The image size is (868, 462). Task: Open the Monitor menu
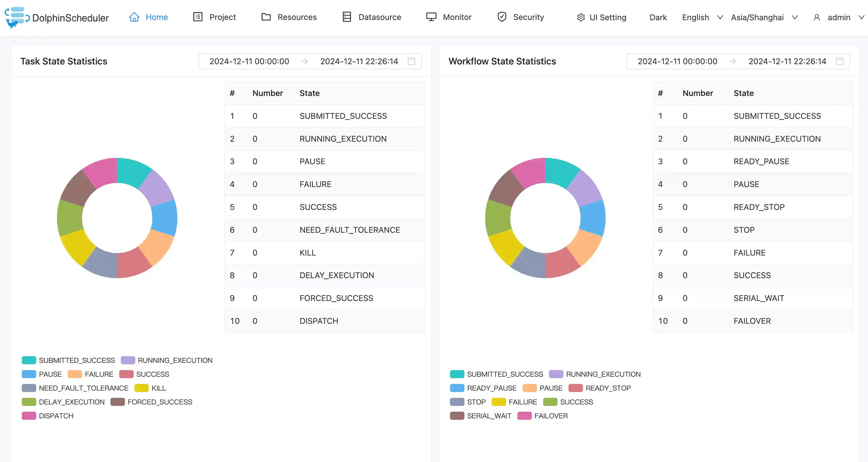457,17
